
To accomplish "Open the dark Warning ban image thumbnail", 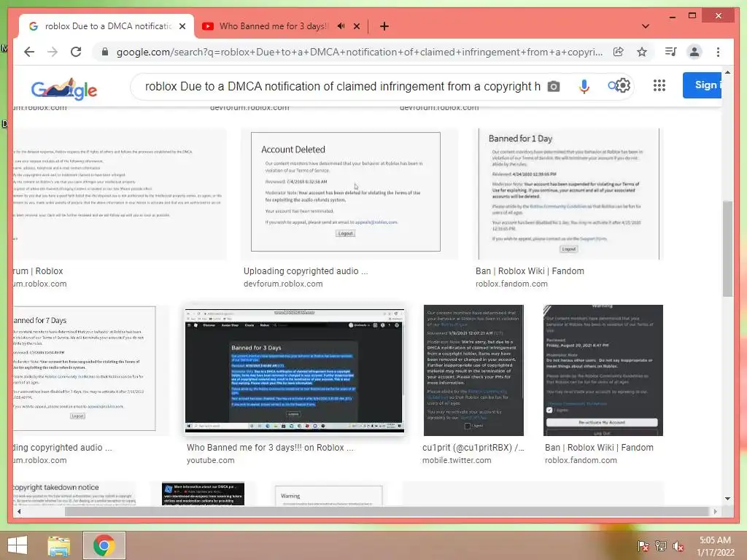I will point(603,370).
